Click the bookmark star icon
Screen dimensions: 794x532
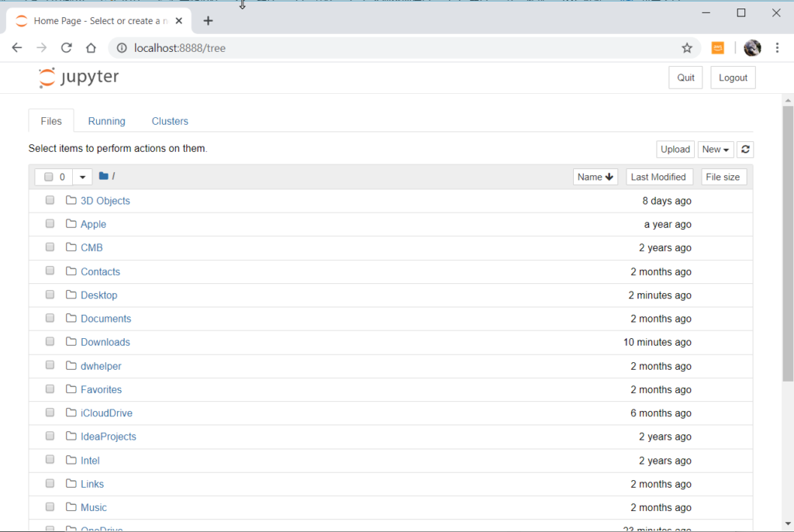[x=686, y=48]
